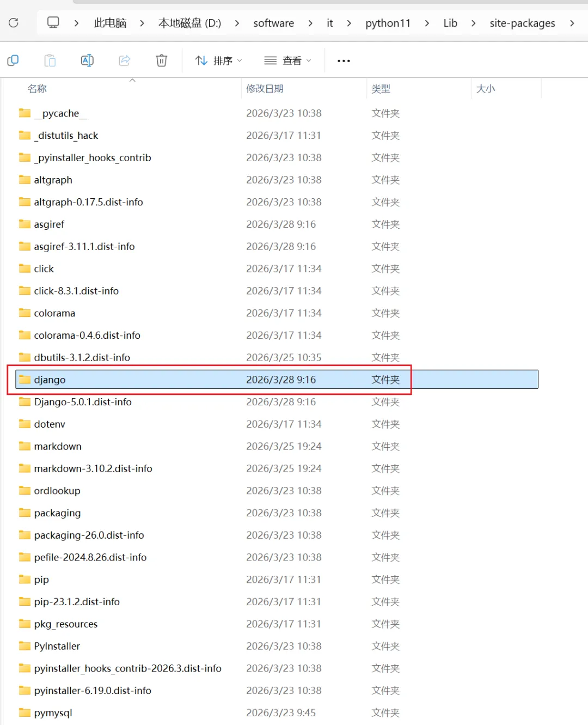This screenshot has width=588, height=725.
Task: Click the computer monitor icon in breadcrumb
Action: pyautogui.click(x=53, y=22)
